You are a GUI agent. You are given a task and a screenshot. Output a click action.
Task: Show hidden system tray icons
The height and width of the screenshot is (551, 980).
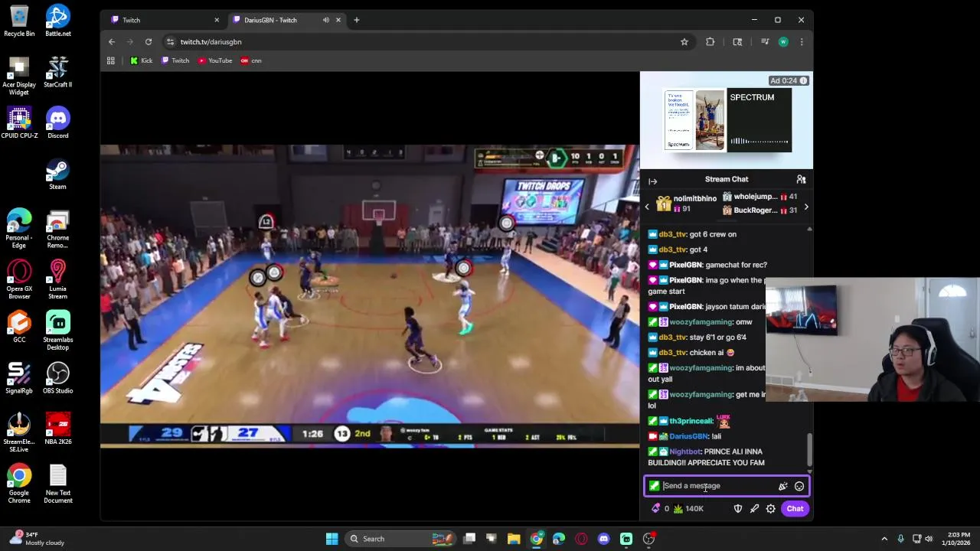click(884, 539)
